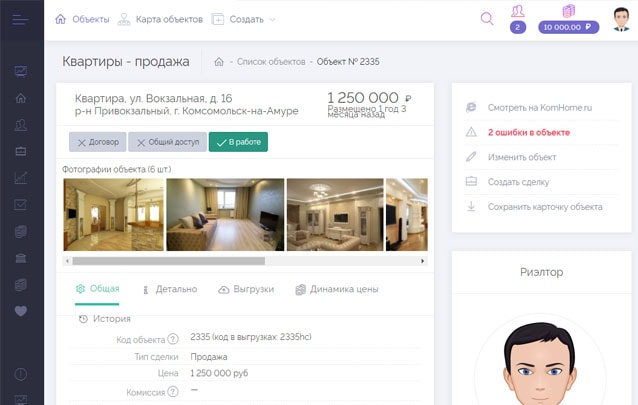Click the browser icon beside Смотреть на KomHome.ru
This screenshot has height=405, width=638.
[x=471, y=107]
